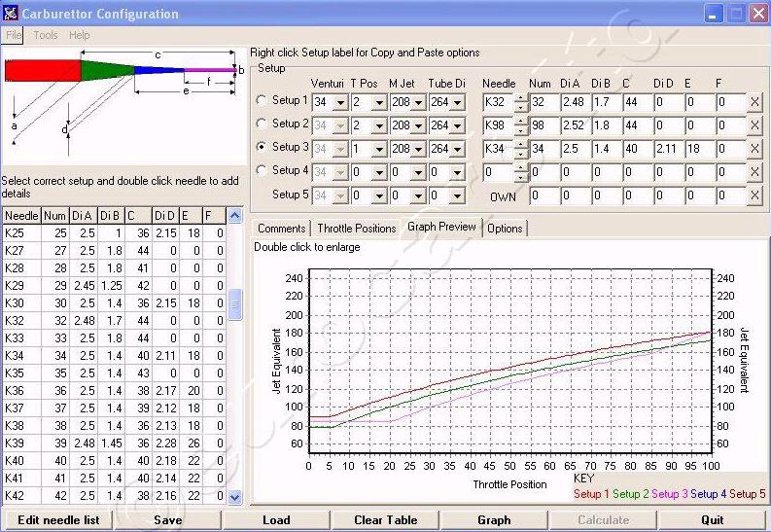Viewport: 771px width, 532px height.
Task: Open Setup 1 M Jet dropdown
Action: [x=418, y=101]
